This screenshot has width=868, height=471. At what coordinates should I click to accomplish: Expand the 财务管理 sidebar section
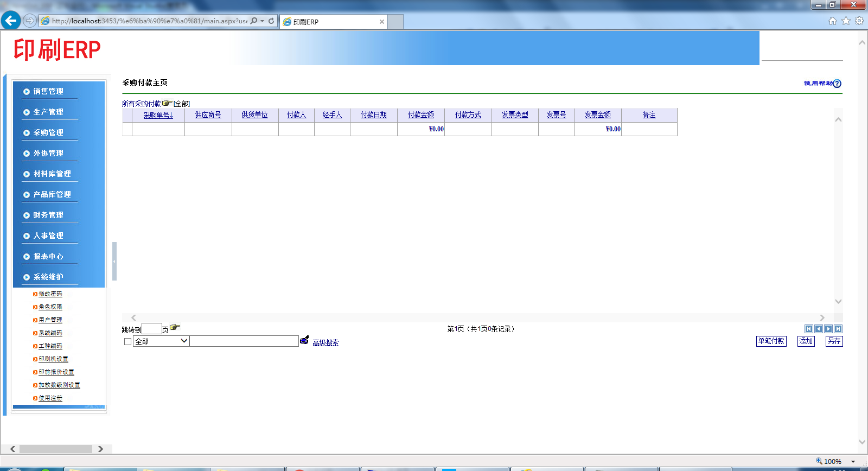tap(48, 215)
